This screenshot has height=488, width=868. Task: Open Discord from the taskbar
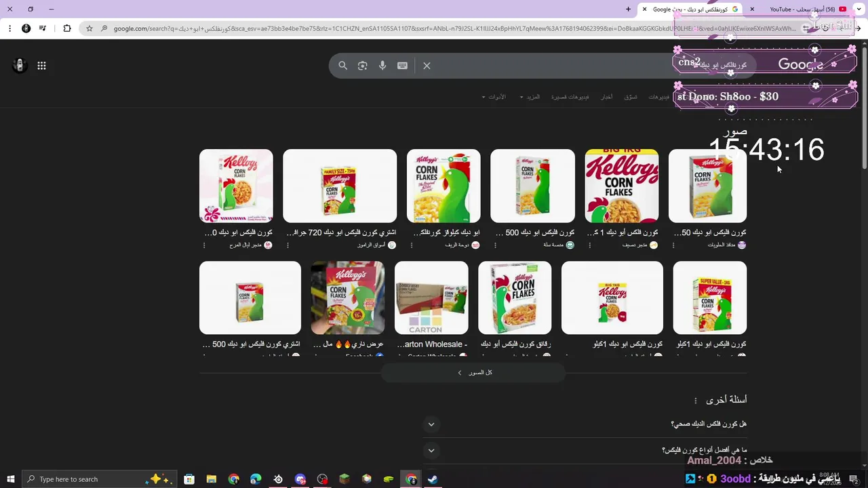point(300,479)
